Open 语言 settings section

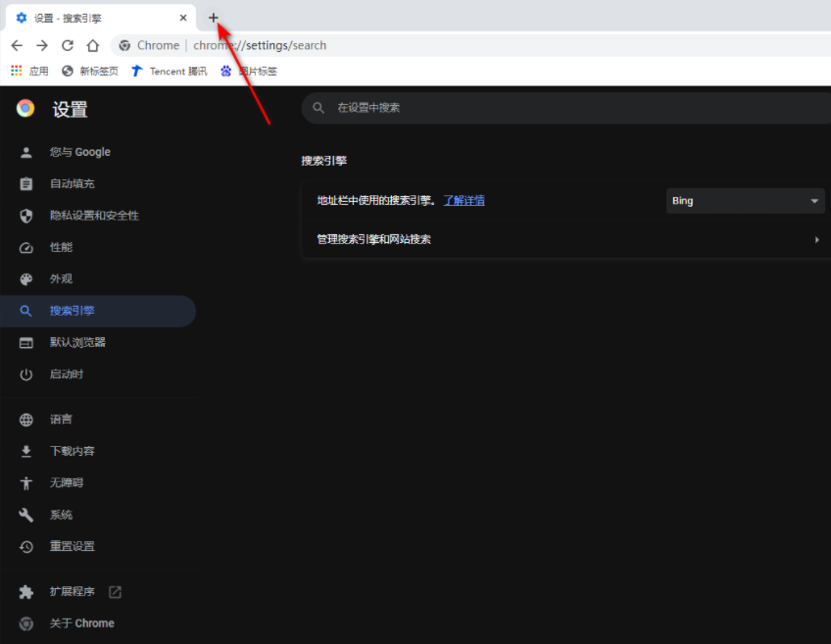(99, 420)
